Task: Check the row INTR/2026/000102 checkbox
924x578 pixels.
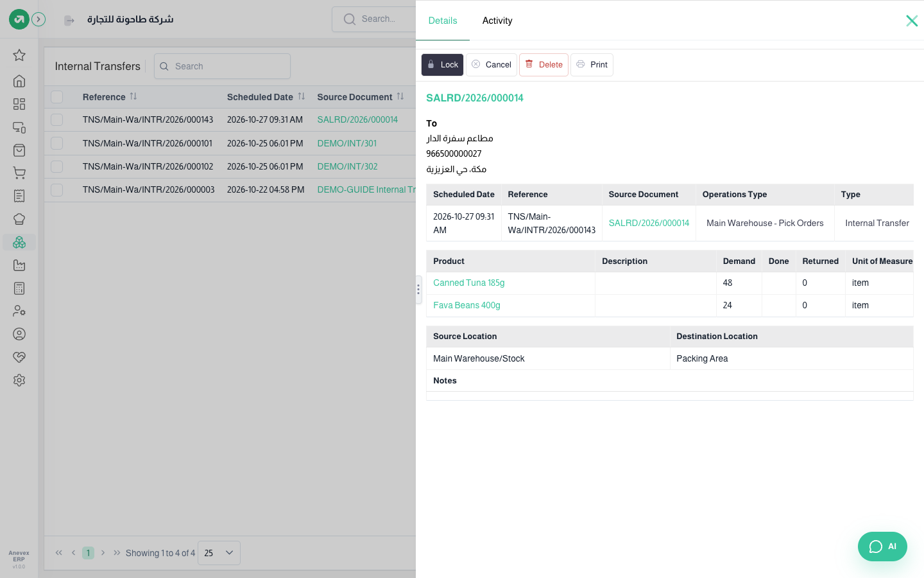Action: tap(57, 166)
